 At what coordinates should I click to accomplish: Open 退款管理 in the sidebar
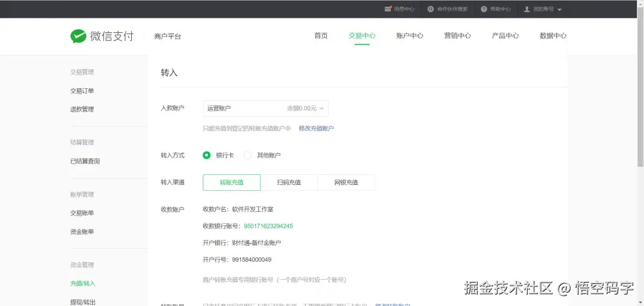[82, 109]
